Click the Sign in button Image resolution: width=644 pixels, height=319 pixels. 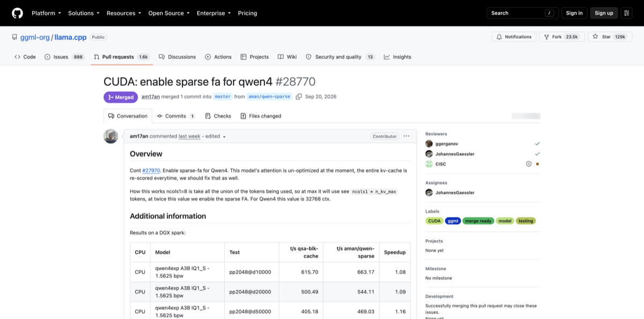tap(574, 13)
